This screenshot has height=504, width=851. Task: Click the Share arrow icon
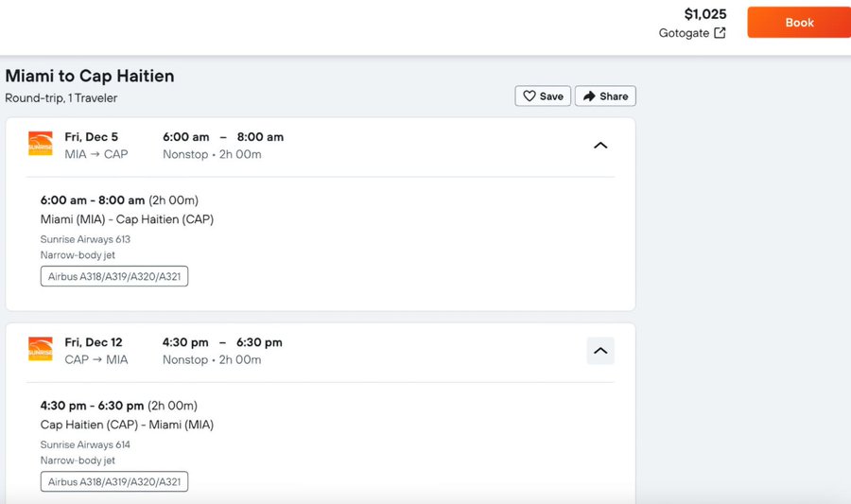[x=589, y=96]
